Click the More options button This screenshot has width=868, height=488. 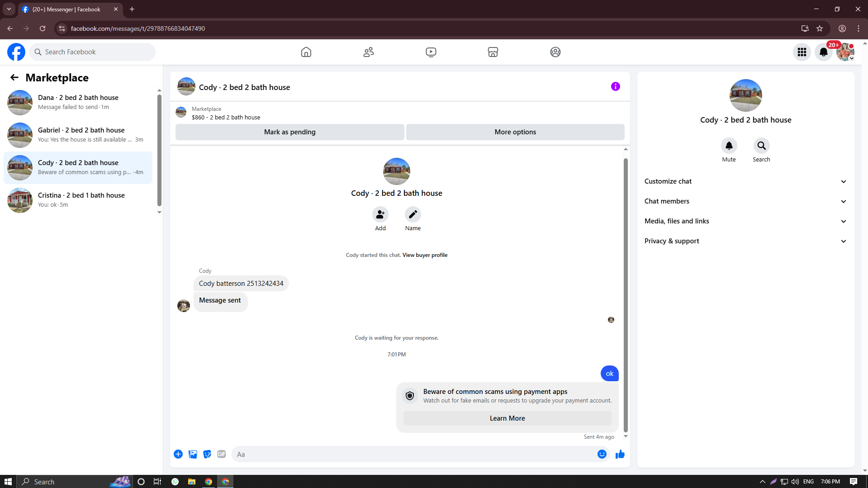[x=515, y=132]
